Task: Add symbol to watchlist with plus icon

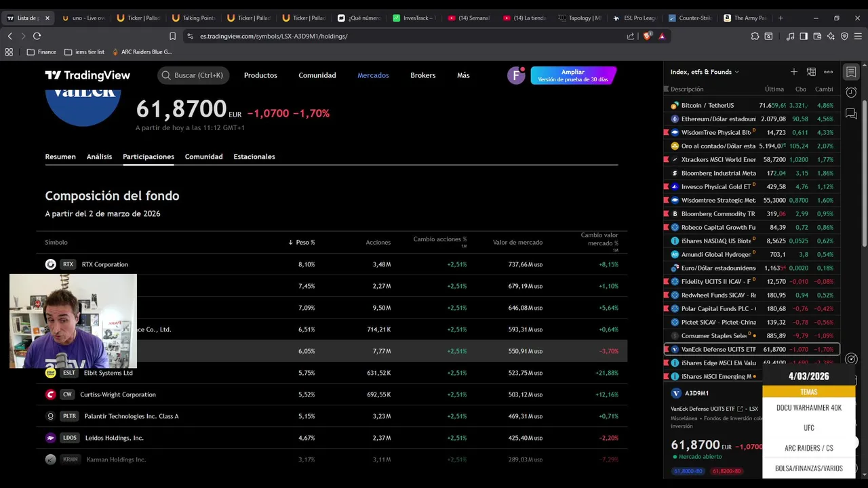Action: [x=793, y=72]
